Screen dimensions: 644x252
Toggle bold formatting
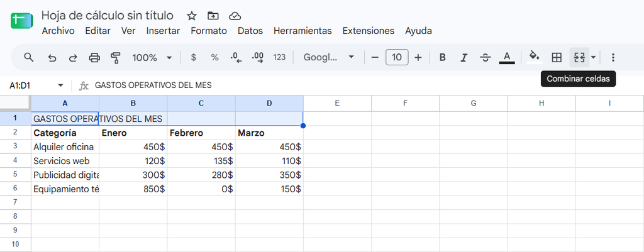[442, 57]
